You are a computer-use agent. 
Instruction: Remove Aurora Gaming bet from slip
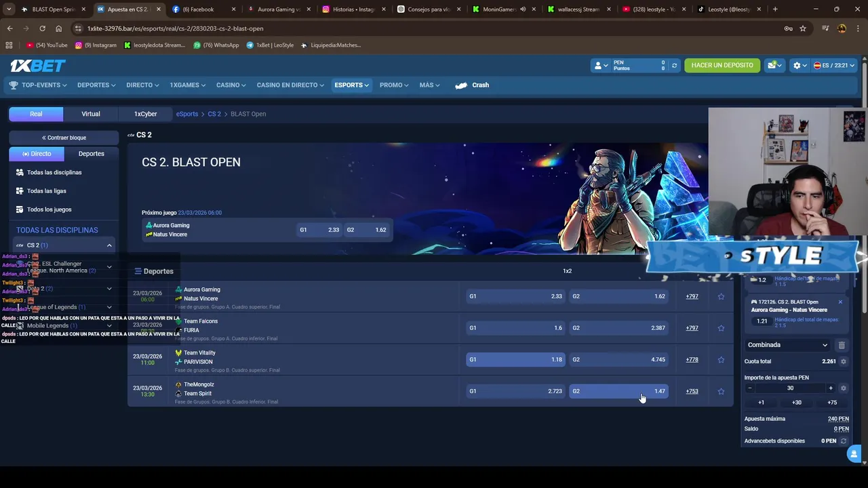[840, 302]
